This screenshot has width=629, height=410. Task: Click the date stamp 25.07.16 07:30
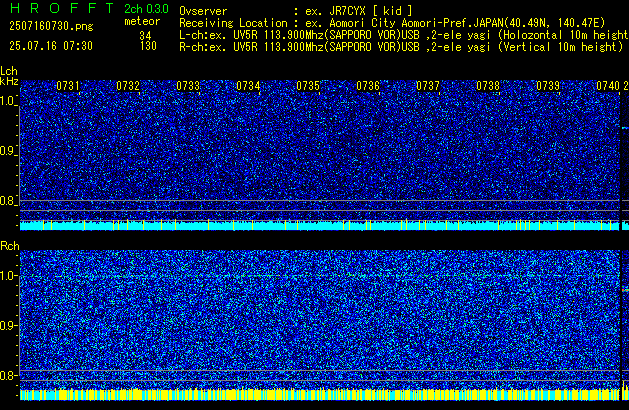51,46
